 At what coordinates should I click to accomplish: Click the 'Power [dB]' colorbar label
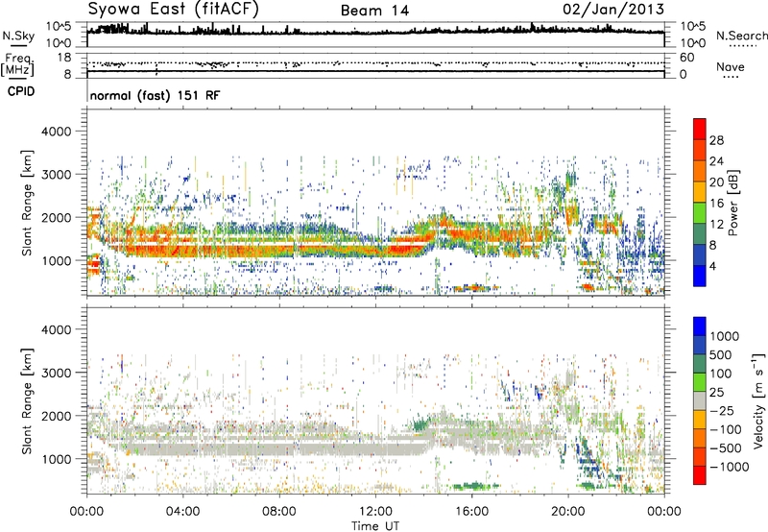click(732, 203)
